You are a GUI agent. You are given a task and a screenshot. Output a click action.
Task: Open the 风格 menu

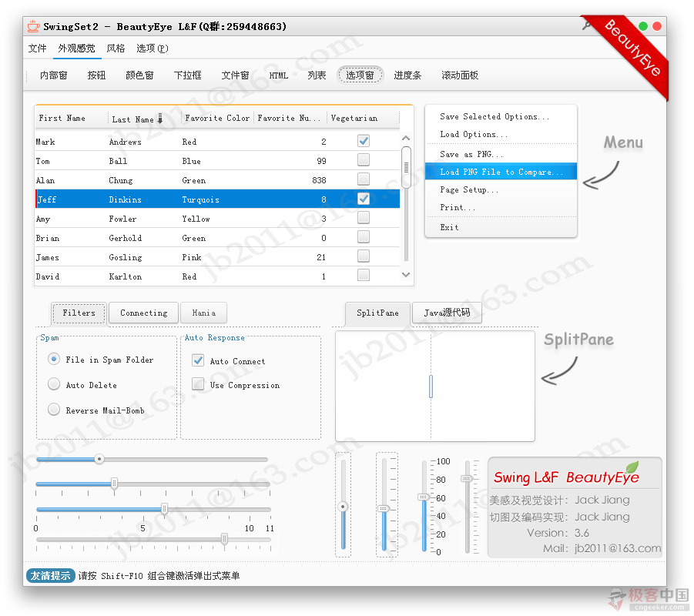(116, 48)
